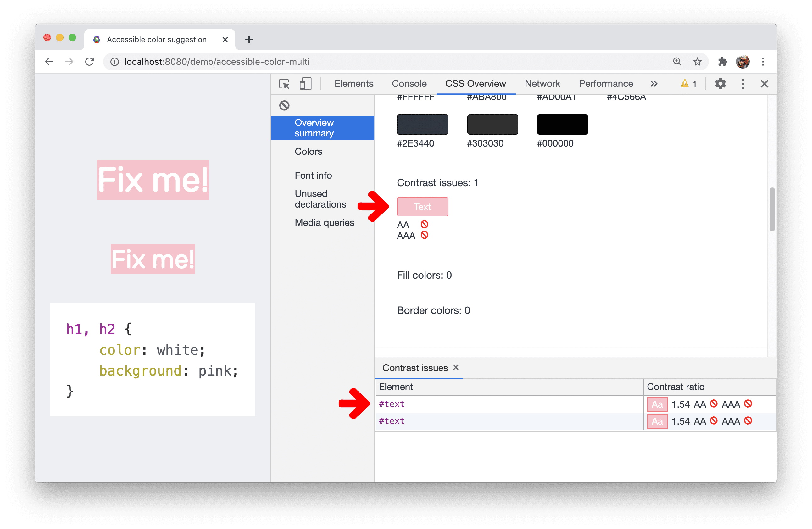Click the more tools chevron icon
Image resolution: width=812 pixels, height=529 pixels.
click(652, 83)
